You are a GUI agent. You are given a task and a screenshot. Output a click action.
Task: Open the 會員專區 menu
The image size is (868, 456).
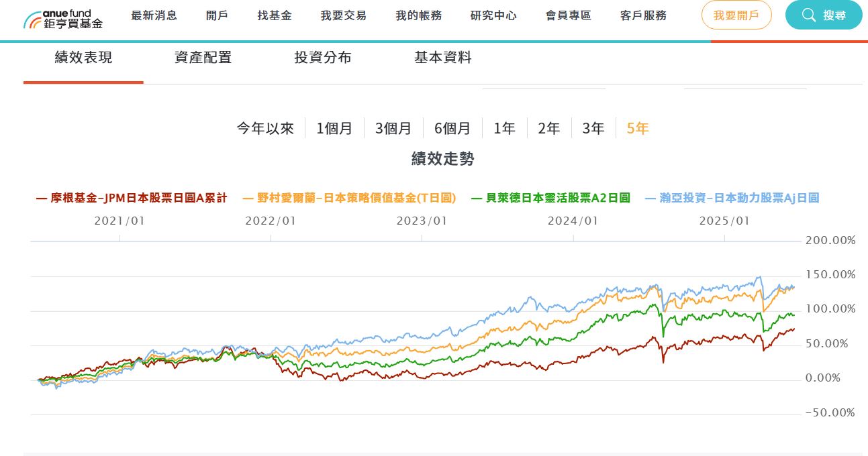(x=569, y=15)
